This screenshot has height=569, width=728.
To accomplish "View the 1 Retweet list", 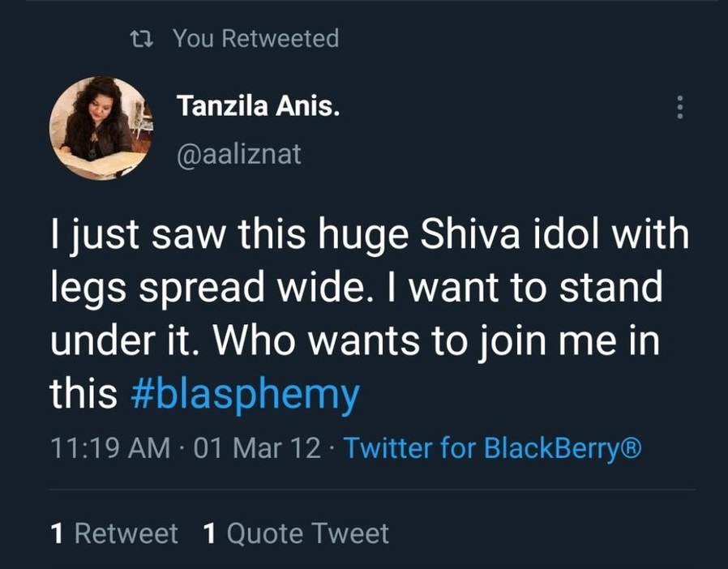I will (114, 533).
